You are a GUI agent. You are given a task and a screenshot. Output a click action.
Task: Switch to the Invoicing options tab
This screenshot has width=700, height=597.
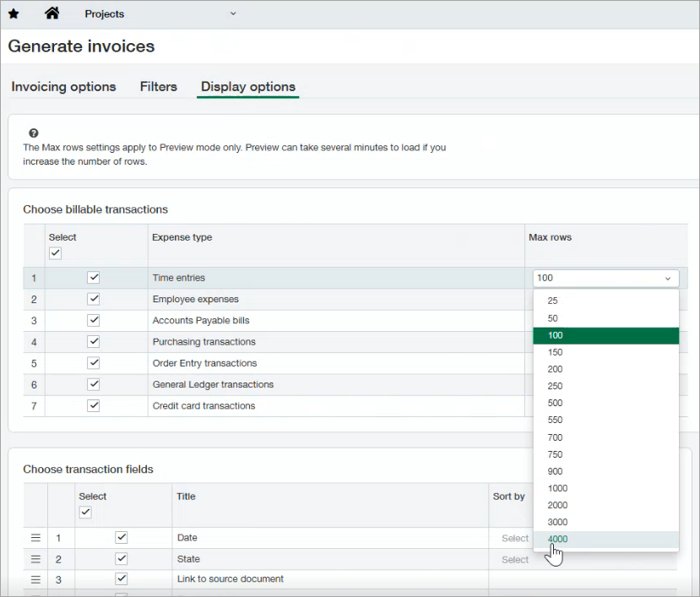(63, 86)
